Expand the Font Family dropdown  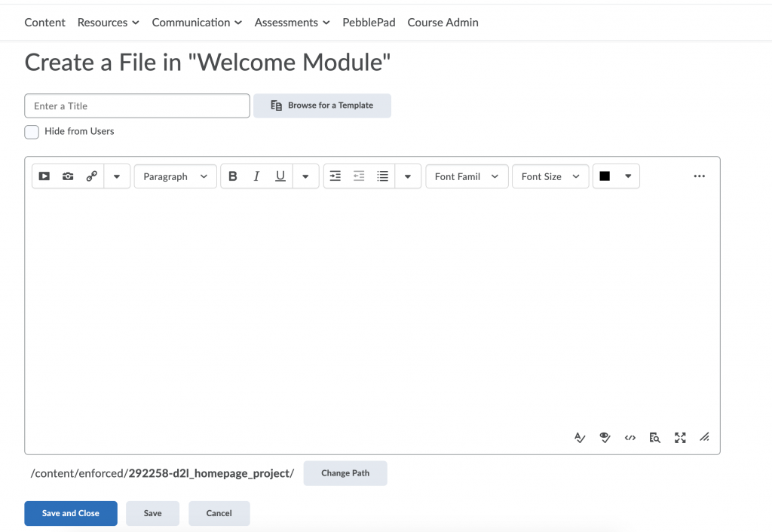point(466,176)
